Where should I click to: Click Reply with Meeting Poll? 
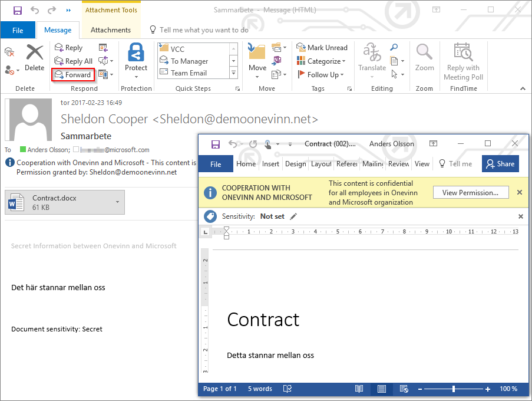point(463,62)
